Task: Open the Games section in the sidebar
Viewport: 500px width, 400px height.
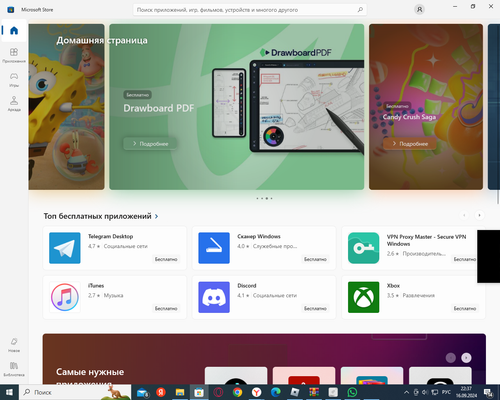Action: point(14,80)
